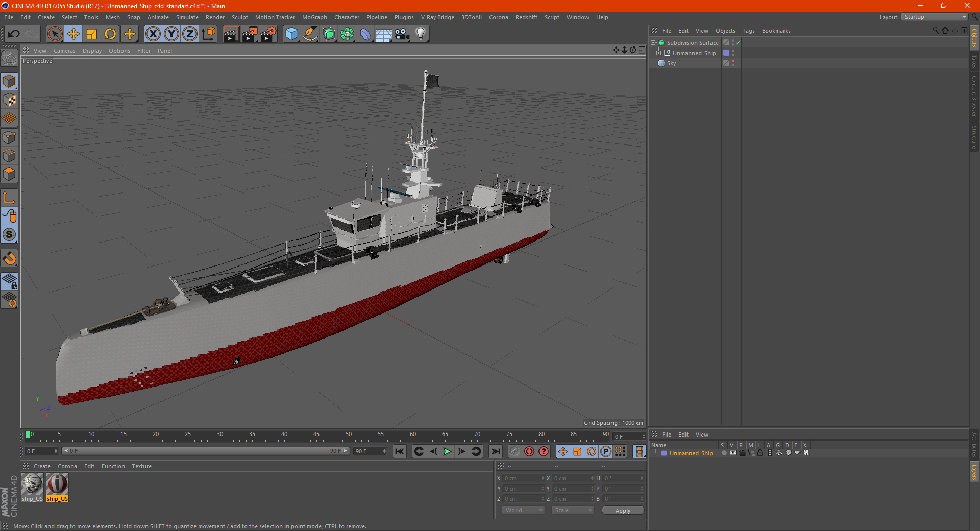
Task: Enable Axis mode tool
Action: (10, 198)
